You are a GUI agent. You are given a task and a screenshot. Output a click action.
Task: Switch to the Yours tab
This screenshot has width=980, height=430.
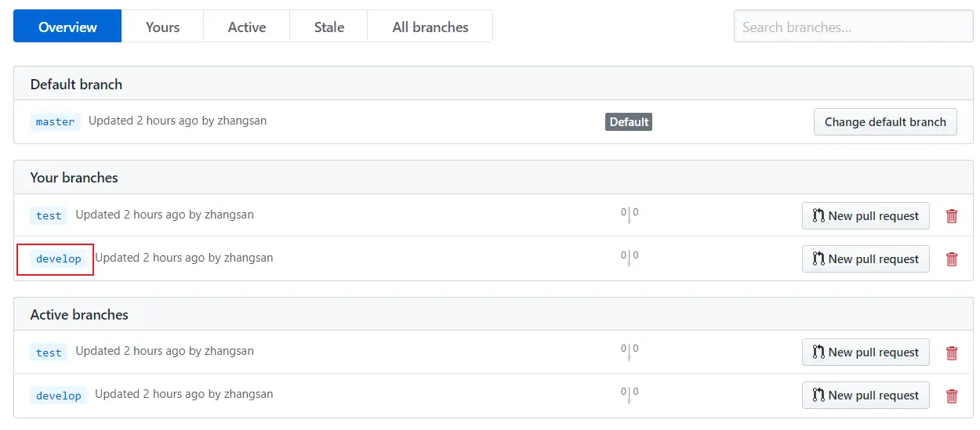162,27
